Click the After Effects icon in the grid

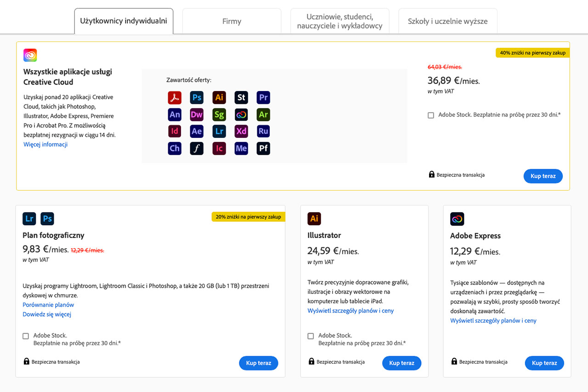tap(197, 131)
